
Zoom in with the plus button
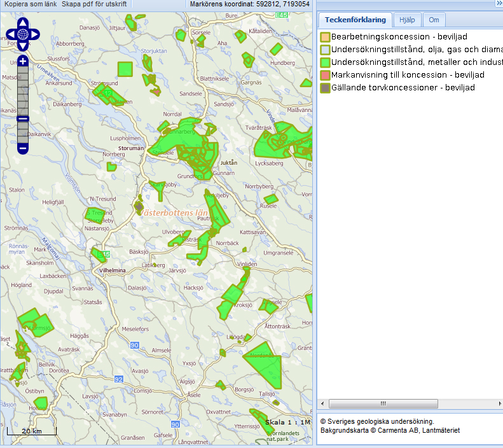coord(23,62)
